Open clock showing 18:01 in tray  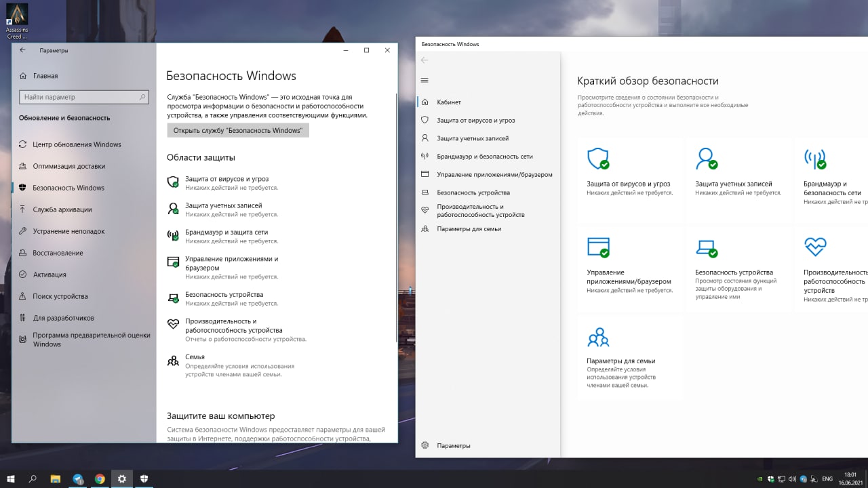coord(850,479)
